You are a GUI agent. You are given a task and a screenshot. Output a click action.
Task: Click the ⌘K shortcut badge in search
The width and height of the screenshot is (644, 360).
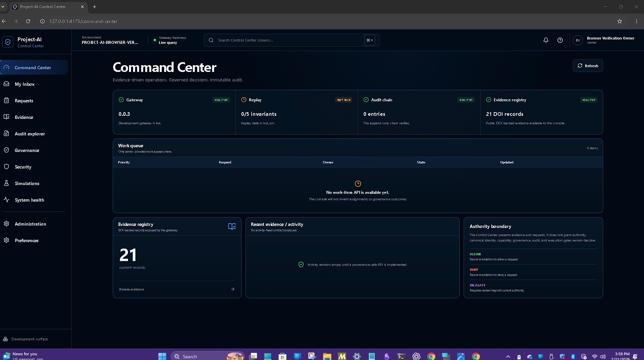pos(369,40)
